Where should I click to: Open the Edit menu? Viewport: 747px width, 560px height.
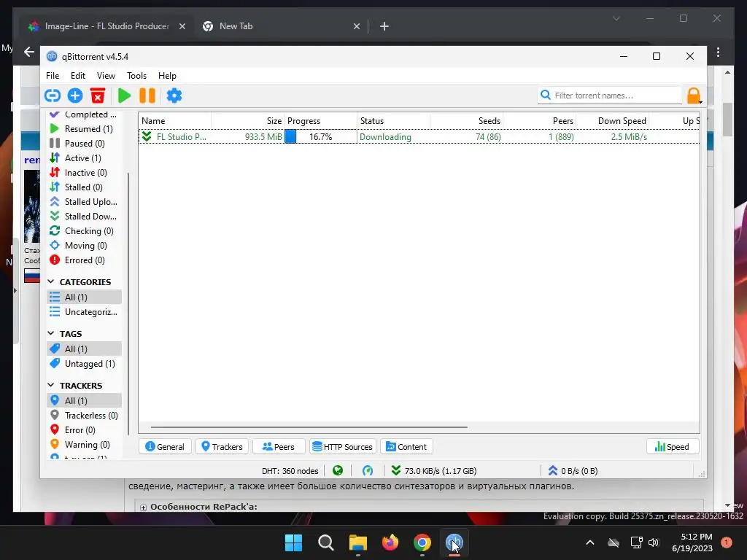coord(77,76)
